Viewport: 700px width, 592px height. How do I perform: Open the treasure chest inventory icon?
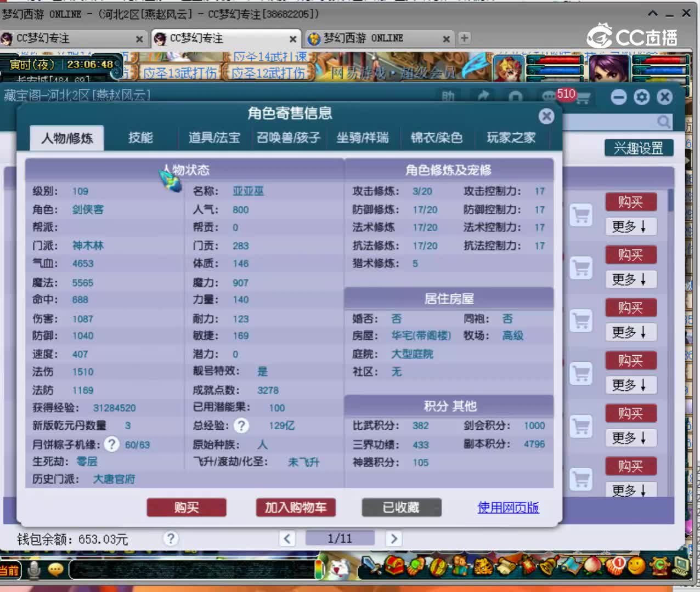coord(394,565)
